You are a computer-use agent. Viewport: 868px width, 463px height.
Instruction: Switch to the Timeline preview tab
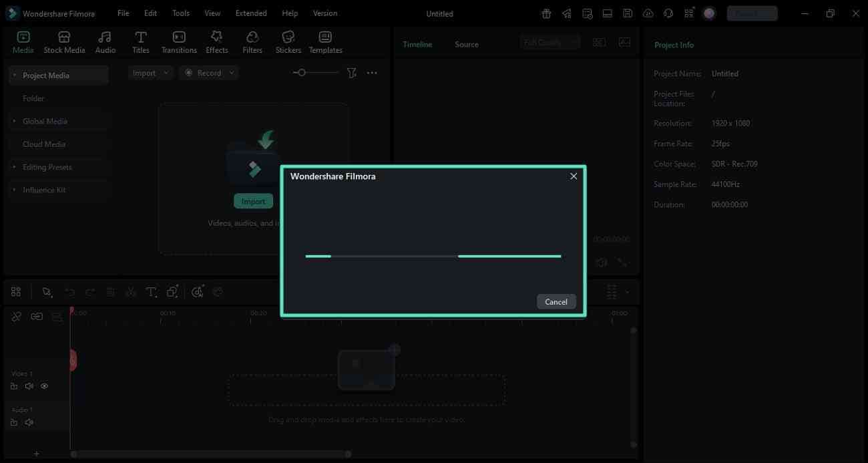click(x=417, y=45)
